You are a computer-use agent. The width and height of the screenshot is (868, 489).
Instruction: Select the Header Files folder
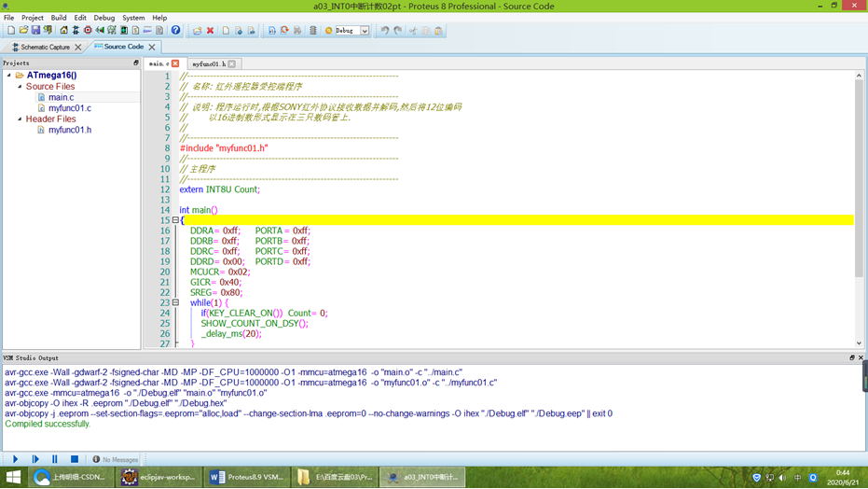(50, 119)
